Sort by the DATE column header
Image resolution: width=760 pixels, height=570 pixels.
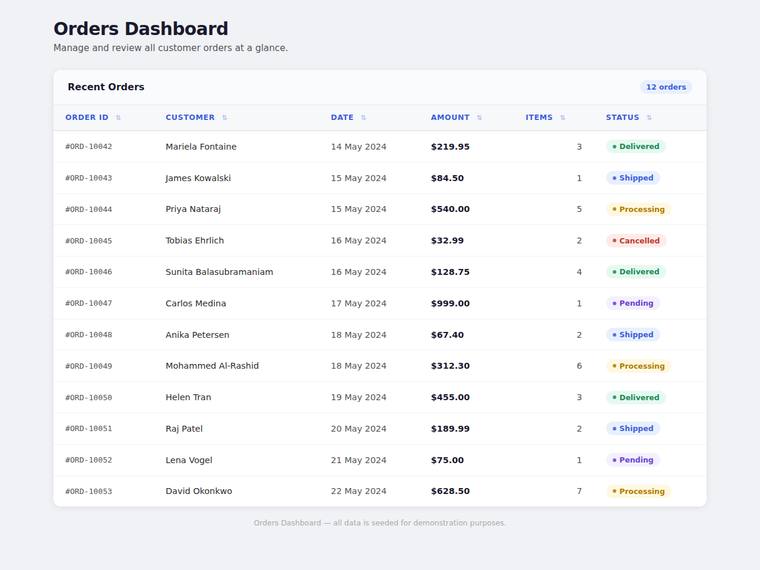(x=342, y=117)
